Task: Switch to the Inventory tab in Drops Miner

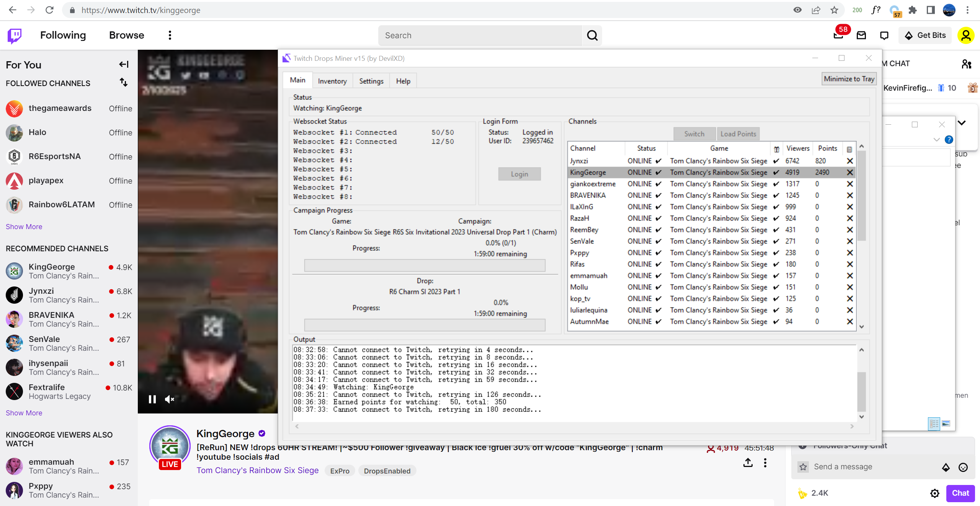Action: (x=332, y=80)
